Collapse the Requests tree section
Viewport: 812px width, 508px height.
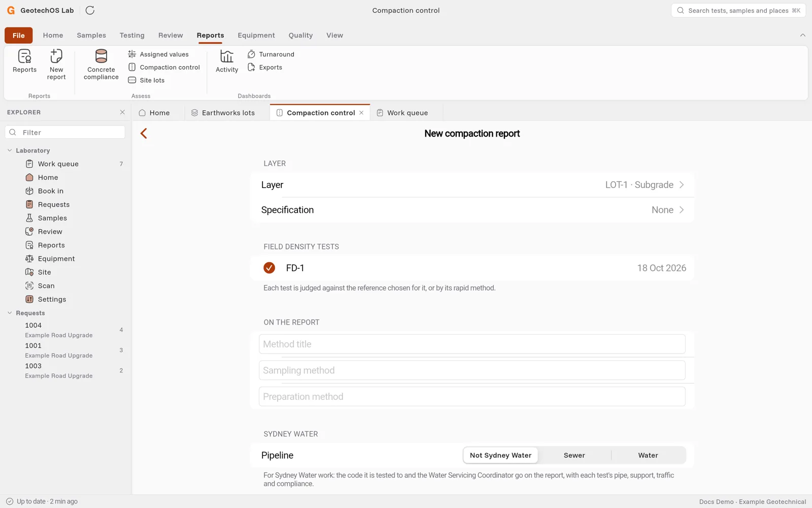point(10,313)
